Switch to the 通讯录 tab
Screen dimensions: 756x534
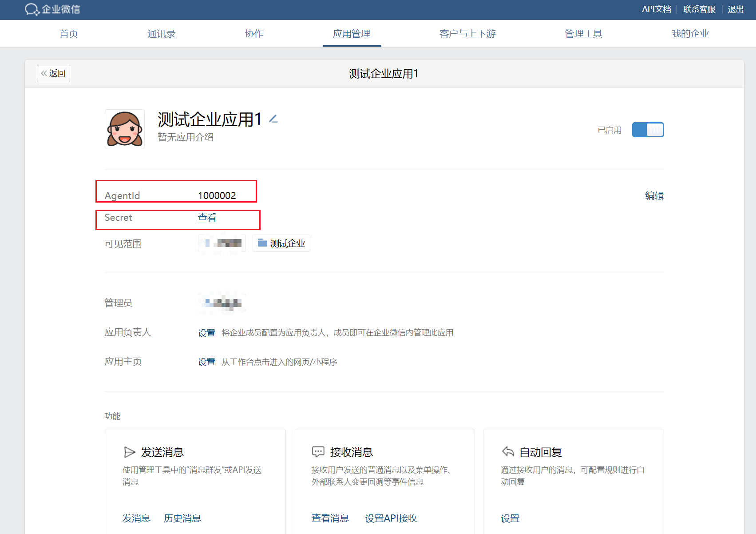tap(161, 33)
